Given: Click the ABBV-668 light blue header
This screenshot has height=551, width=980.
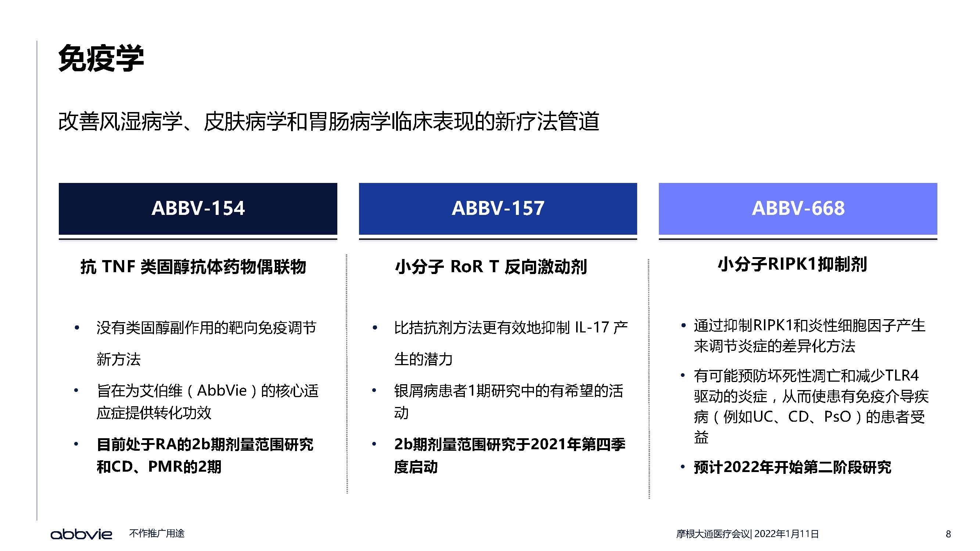Looking at the screenshot, I should (x=798, y=208).
